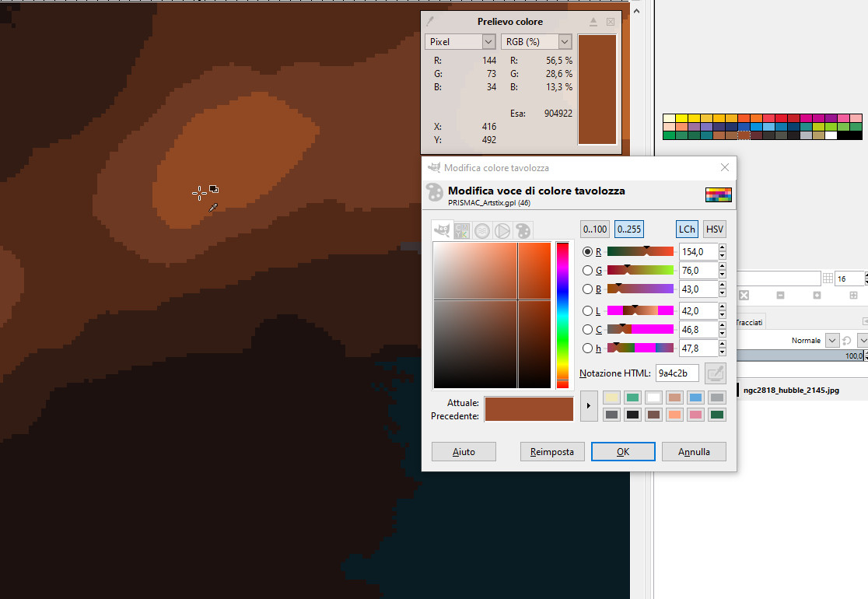Switch value range to 0..255

click(629, 229)
